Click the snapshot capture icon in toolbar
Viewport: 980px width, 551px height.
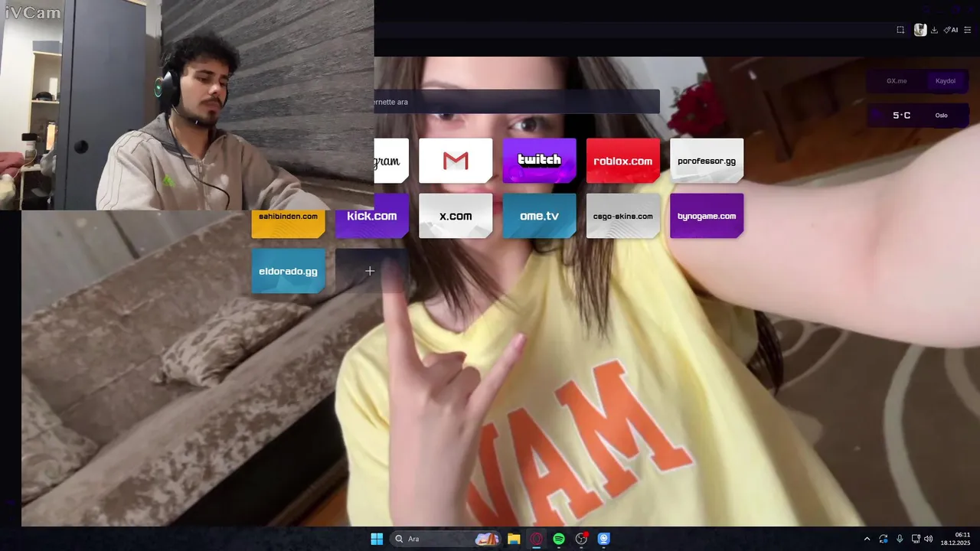tap(900, 30)
